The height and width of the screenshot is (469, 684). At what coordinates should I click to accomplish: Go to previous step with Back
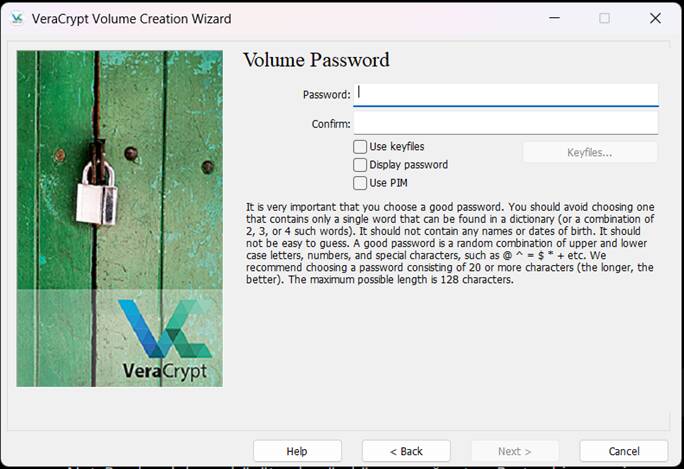pos(406,451)
